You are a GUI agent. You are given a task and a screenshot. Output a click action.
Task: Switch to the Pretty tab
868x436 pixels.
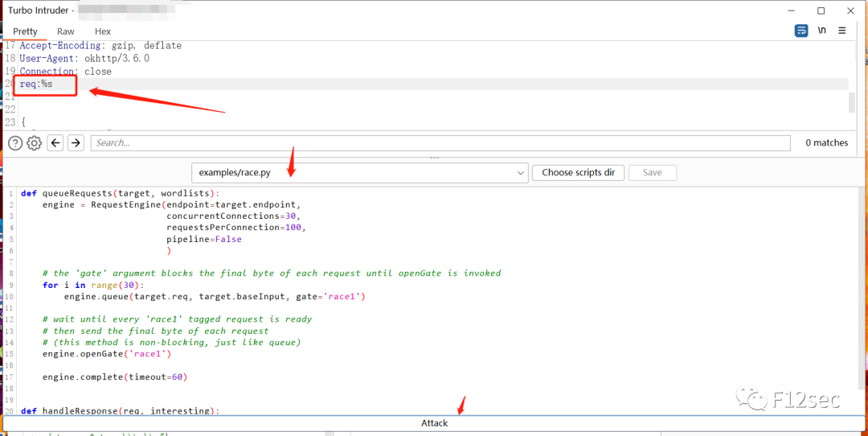click(x=25, y=31)
